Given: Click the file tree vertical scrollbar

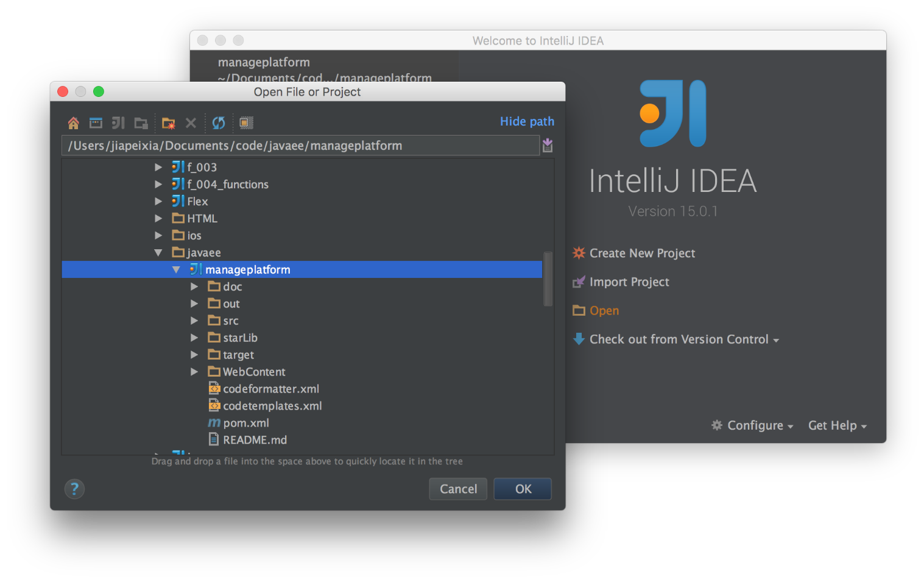Looking at the screenshot, I should tap(548, 279).
